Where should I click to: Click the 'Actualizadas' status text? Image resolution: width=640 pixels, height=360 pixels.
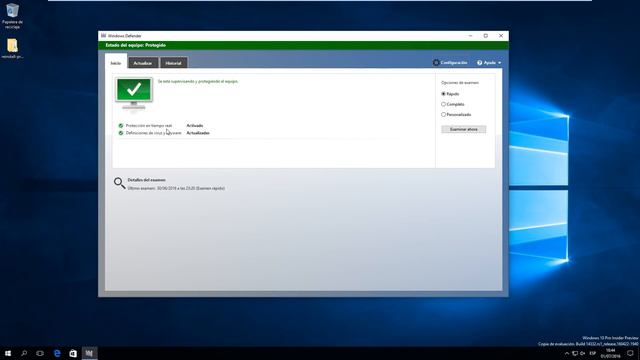tap(198, 133)
